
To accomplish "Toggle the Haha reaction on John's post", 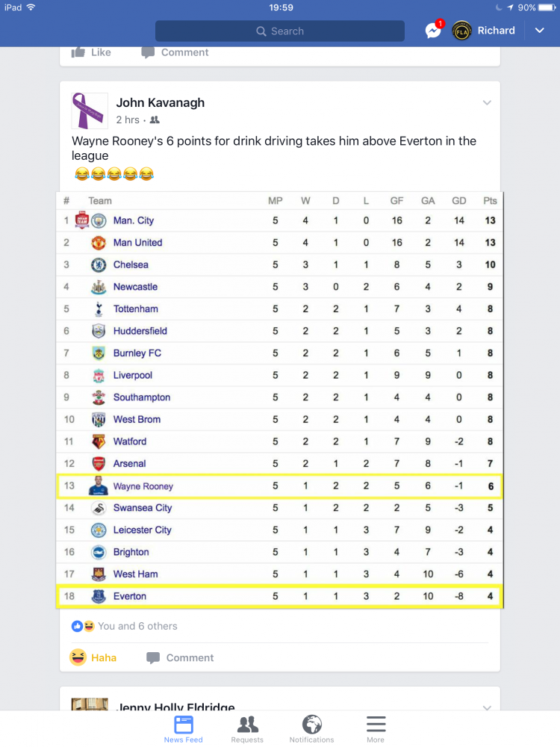I will click(93, 657).
